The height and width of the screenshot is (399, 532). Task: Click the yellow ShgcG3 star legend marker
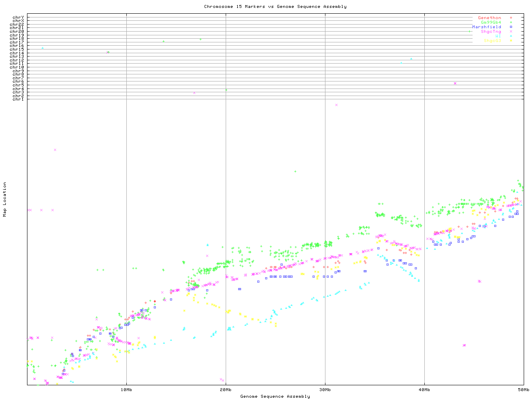click(511, 41)
